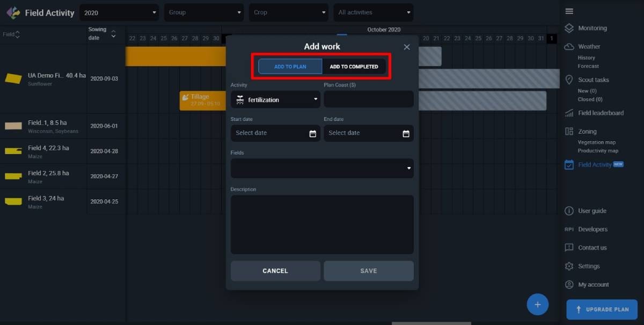Click the Weather cloud icon
This screenshot has width=644, height=325.
click(569, 46)
